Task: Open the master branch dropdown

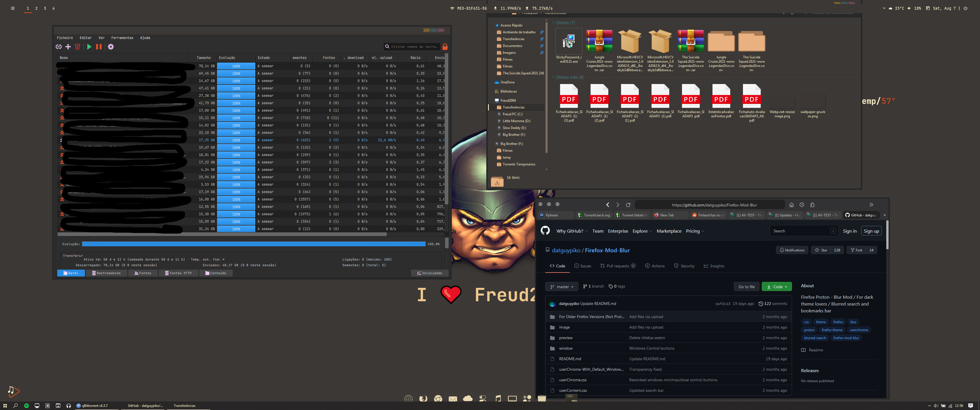Action: click(561, 287)
